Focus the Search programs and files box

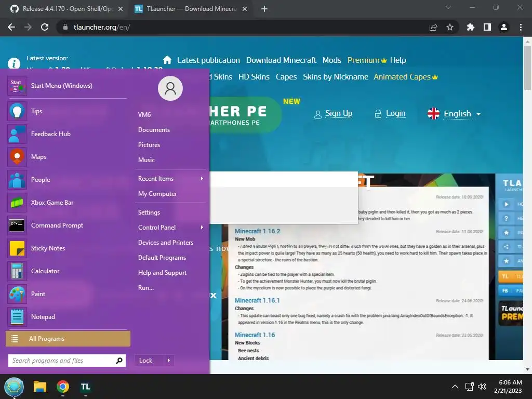pos(67,361)
